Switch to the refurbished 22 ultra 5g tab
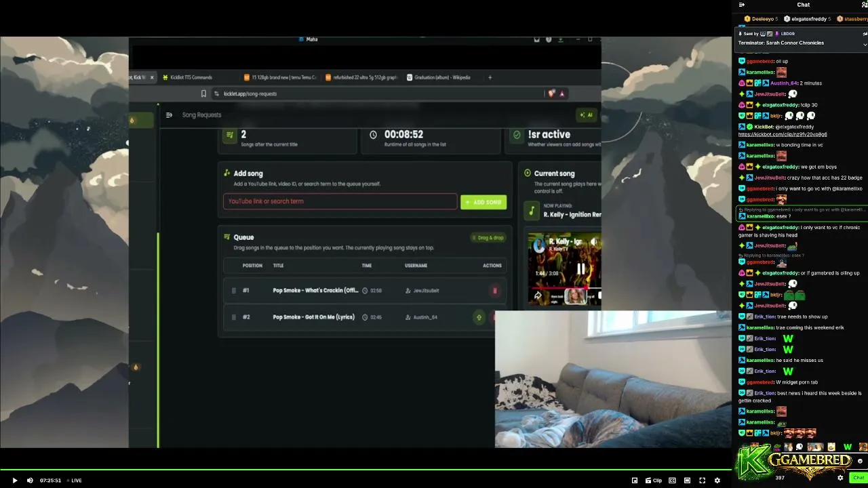The width and height of the screenshot is (868, 488). click(x=361, y=77)
